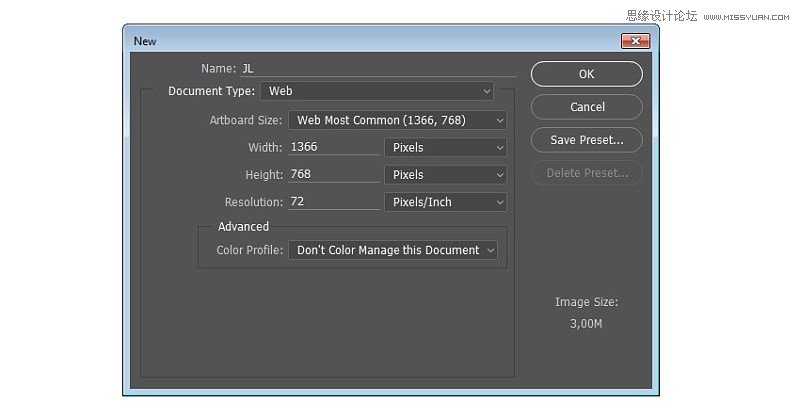Open the Pixels/Inch resolution units dropdown
Screen dimensions: 800x419
(x=445, y=201)
